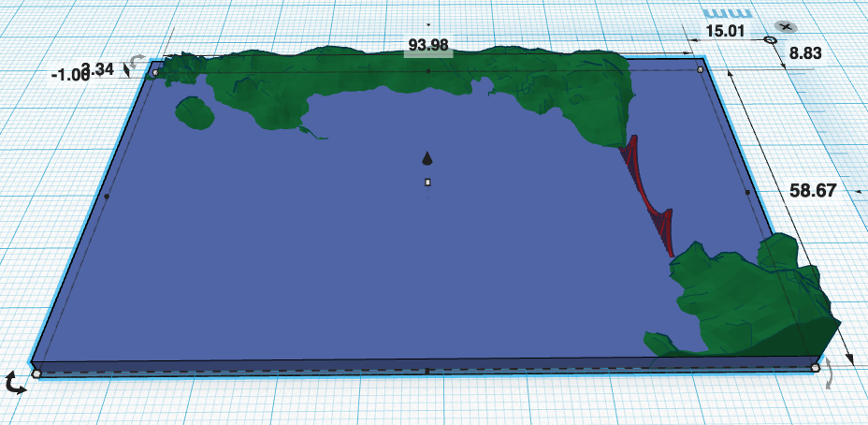Click the mm units label on the ruler
Image resolution: width=868 pixels, height=425 pixels.
click(x=728, y=13)
